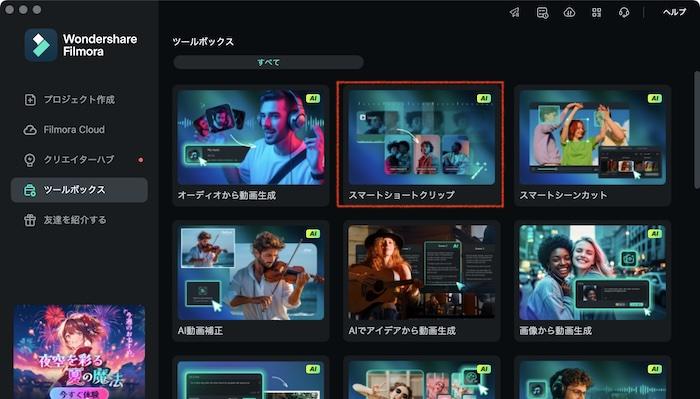Click the 画像から動画生成 label text
This screenshot has width=700, height=399.
(555, 331)
